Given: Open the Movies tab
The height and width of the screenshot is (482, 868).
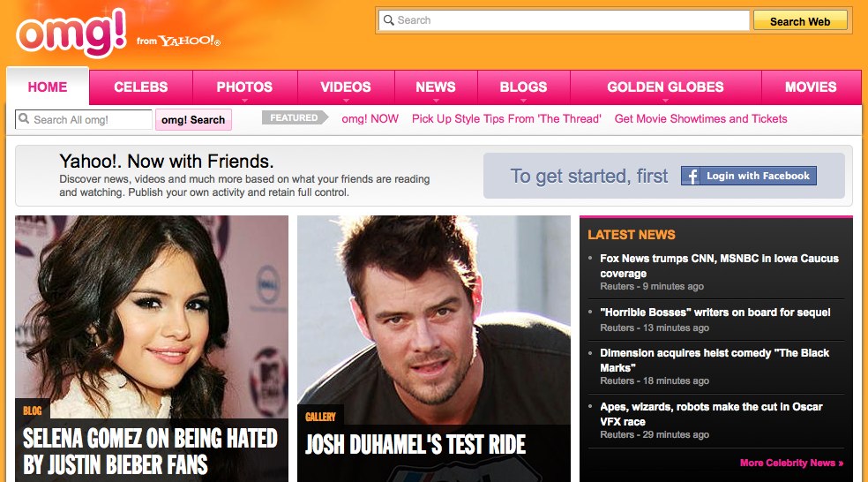Looking at the screenshot, I should click(x=811, y=87).
